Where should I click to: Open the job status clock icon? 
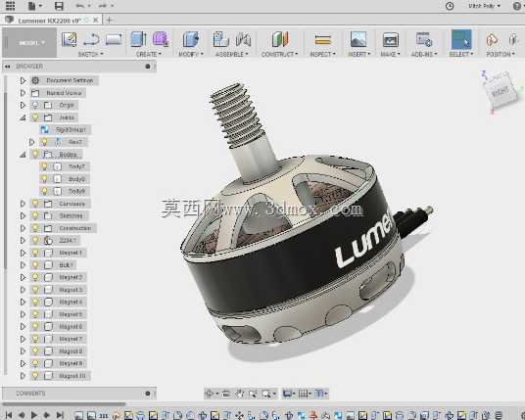tap(450, 6)
